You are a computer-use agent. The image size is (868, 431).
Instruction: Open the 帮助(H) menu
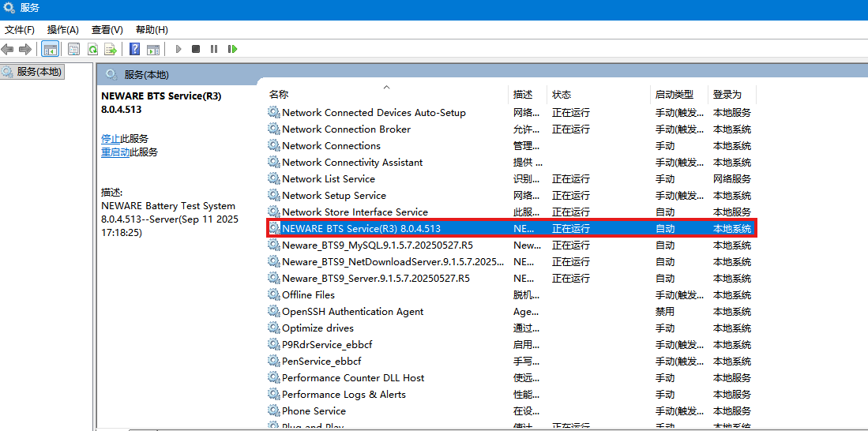tap(152, 29)
